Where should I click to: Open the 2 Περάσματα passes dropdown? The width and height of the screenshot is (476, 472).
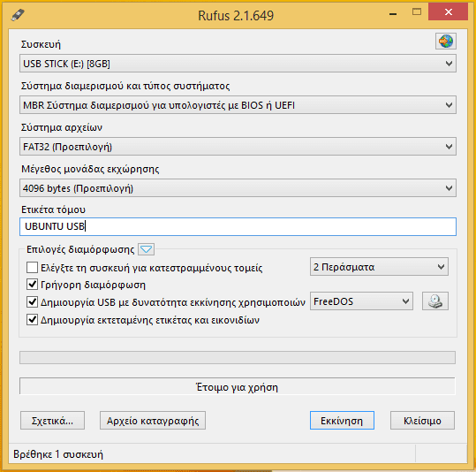coord(379,267)
